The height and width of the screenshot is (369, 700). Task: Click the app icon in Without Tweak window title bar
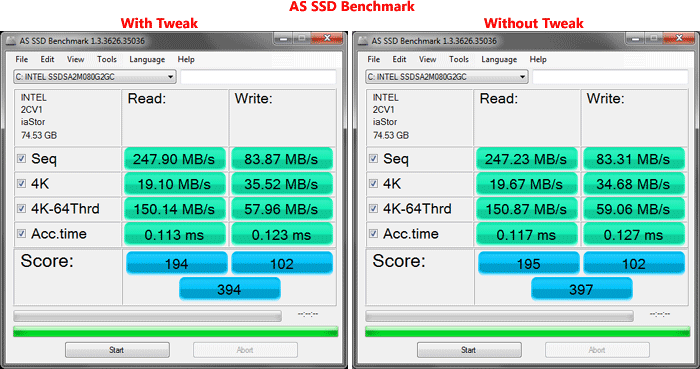coord(363,41)
